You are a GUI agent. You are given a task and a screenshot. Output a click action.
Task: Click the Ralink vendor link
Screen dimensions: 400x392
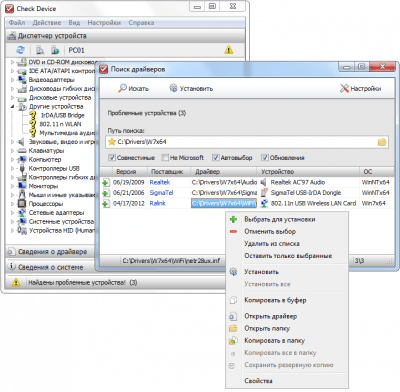click(158, 203)
